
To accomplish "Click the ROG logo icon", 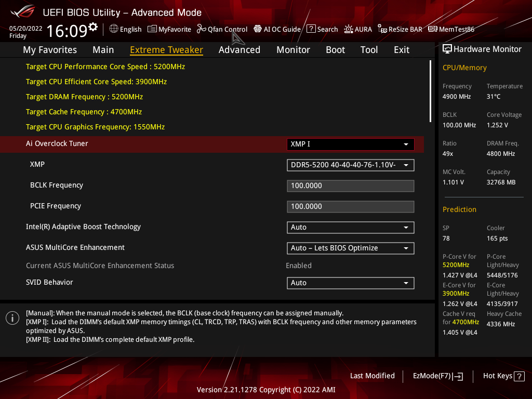I will [23, 11].
